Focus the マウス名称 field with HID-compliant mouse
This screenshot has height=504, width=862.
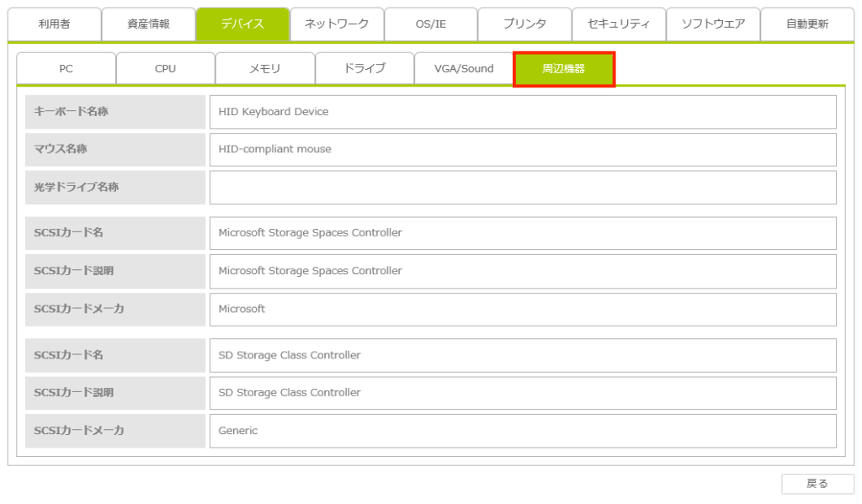[x=523, y=150]
